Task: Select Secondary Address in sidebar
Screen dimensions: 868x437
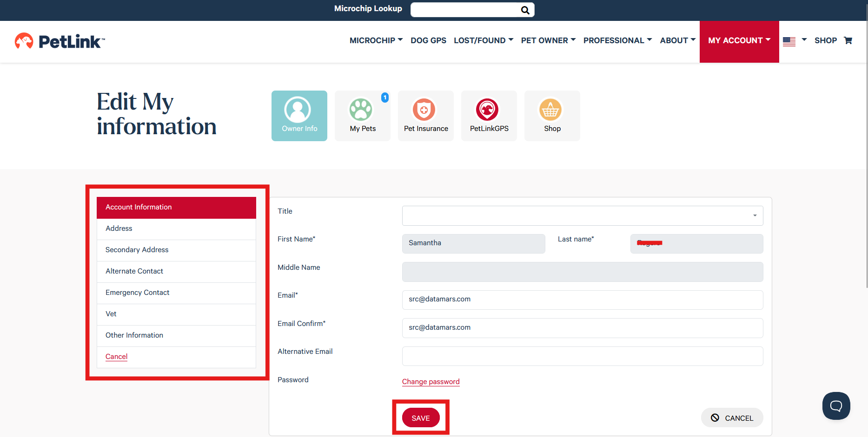Action: [176, 250]
